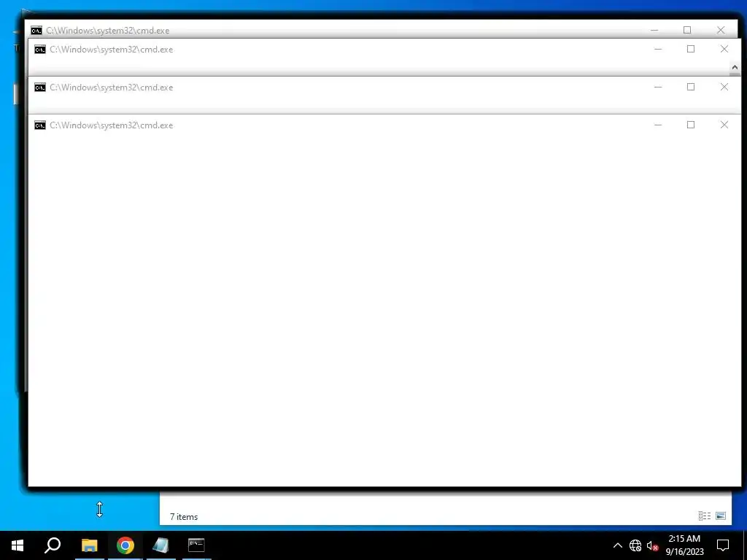
Task: Maximize the frontmost cmd.exe window
Action: click(691, 125)
